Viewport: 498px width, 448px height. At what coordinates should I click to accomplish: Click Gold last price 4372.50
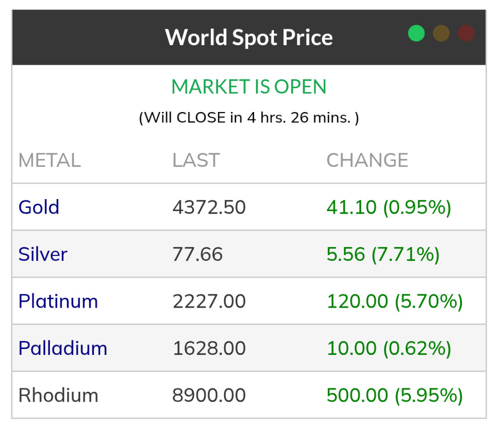[x=209, y=207]
